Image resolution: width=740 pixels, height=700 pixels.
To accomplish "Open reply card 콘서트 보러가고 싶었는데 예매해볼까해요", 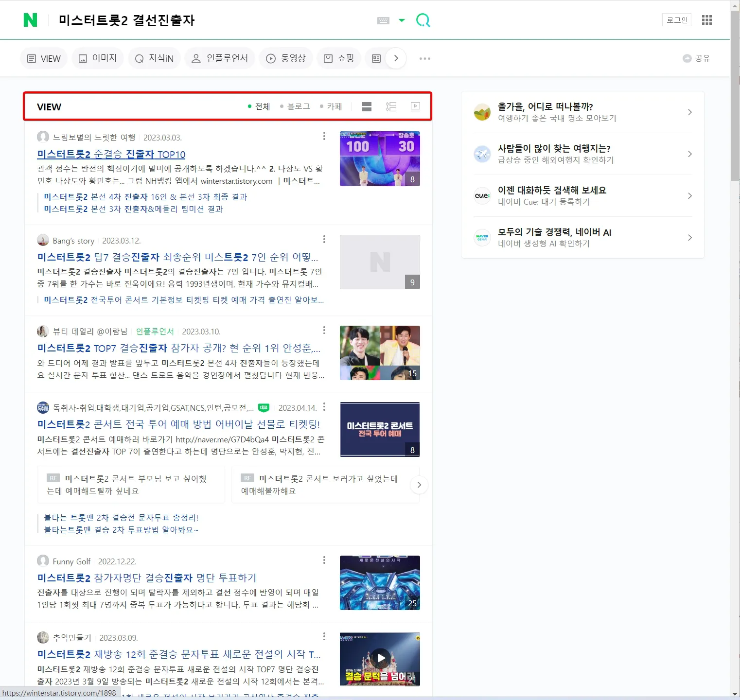I will pos(325,485).
